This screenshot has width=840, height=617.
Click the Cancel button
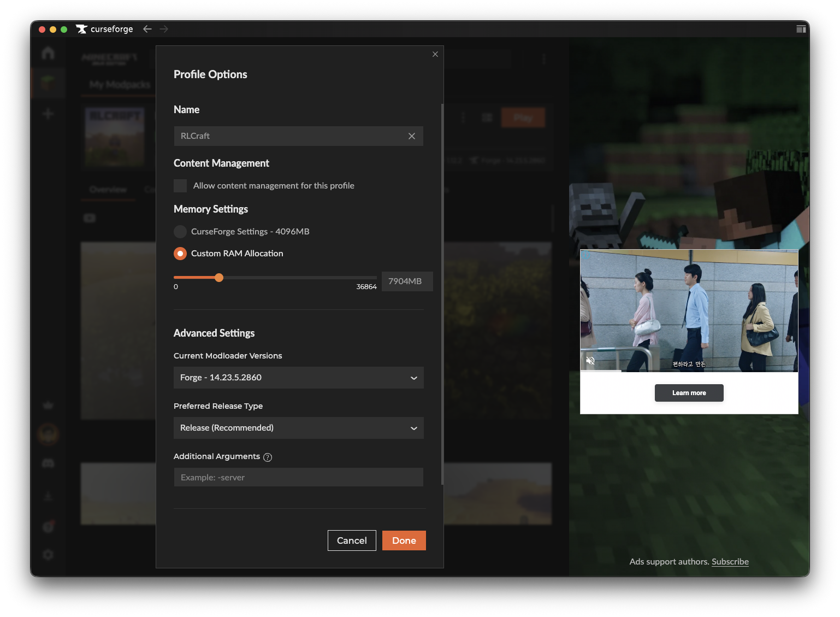[x=352, y=540]
